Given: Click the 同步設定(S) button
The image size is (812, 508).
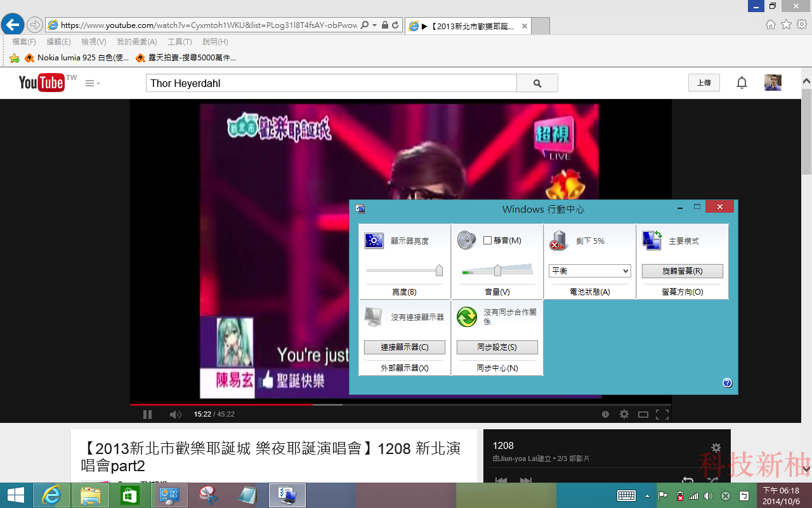Looking at the screenshot, I should pos(497,347).
